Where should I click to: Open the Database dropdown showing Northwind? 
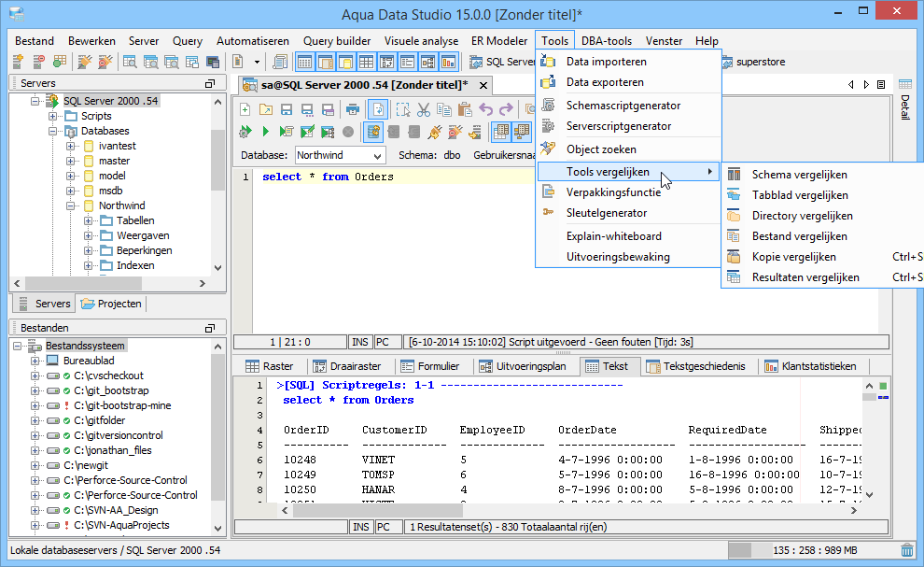(340, 155)
